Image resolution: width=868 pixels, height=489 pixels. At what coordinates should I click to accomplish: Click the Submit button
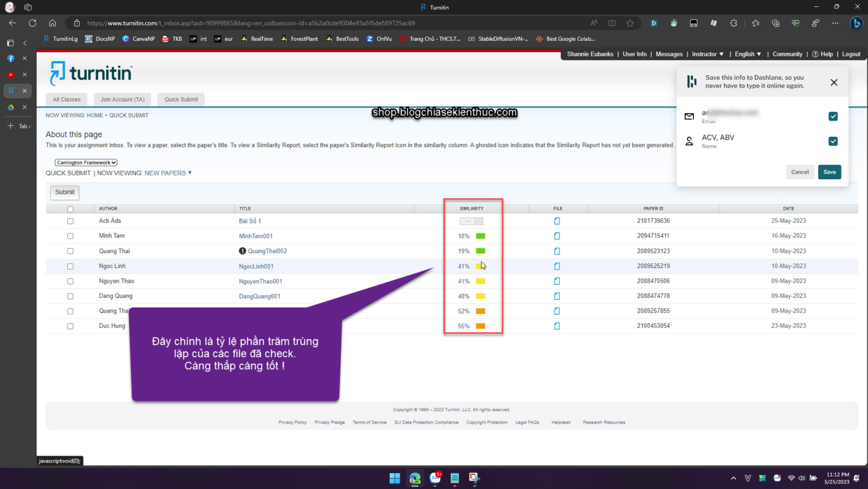[65, 192]
